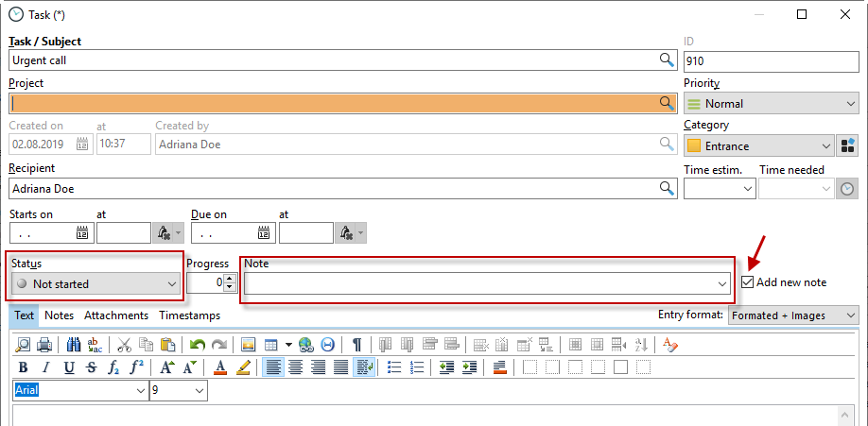
Task: Switch to the Attachments tab
Action: coord(115,315)
